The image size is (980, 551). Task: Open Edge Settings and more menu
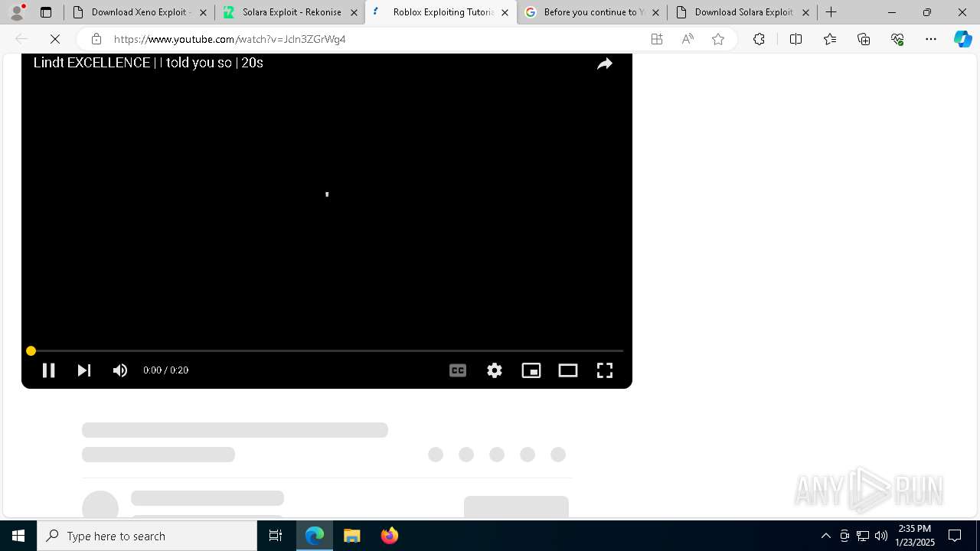931,39
